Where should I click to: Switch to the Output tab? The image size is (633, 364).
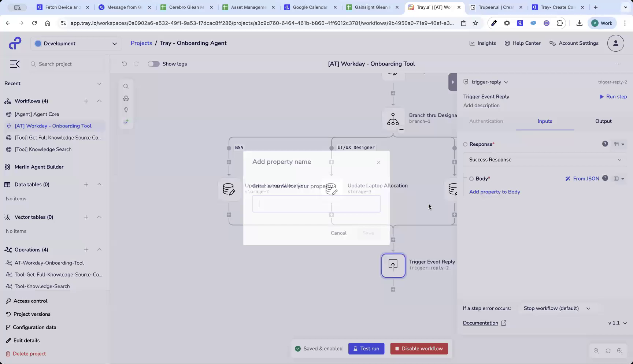(x=603, y=121)
